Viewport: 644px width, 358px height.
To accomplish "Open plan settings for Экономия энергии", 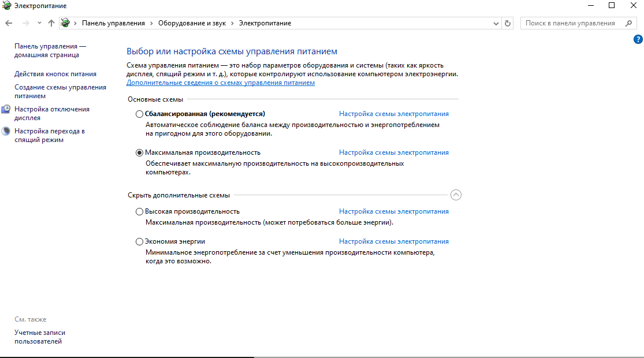I will (x=394, y=241).
